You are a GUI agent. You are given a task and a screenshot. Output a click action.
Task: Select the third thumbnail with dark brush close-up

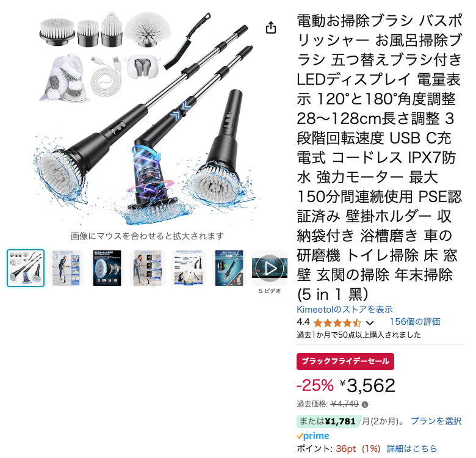pyautogui.click(x=107, y=268)
